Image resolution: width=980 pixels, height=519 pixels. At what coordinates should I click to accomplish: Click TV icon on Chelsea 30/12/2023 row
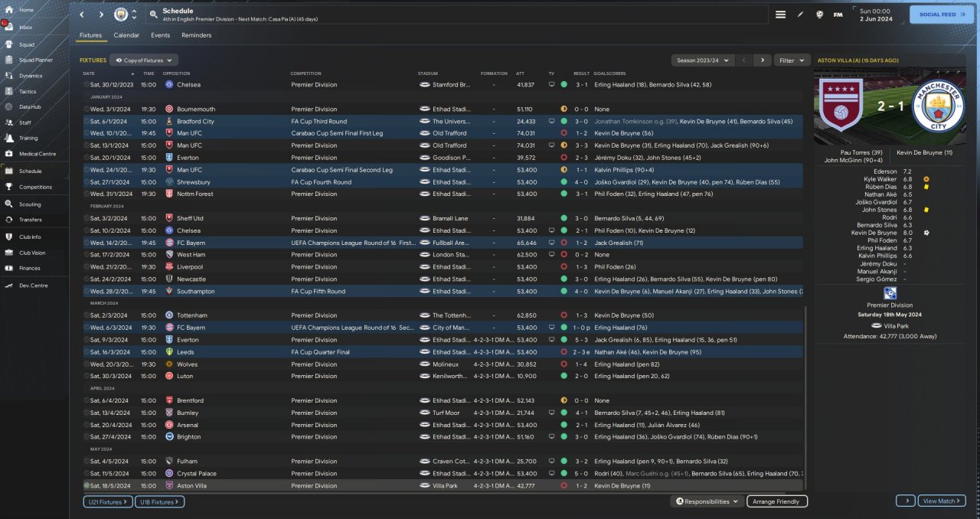click(x=551, y=85)
